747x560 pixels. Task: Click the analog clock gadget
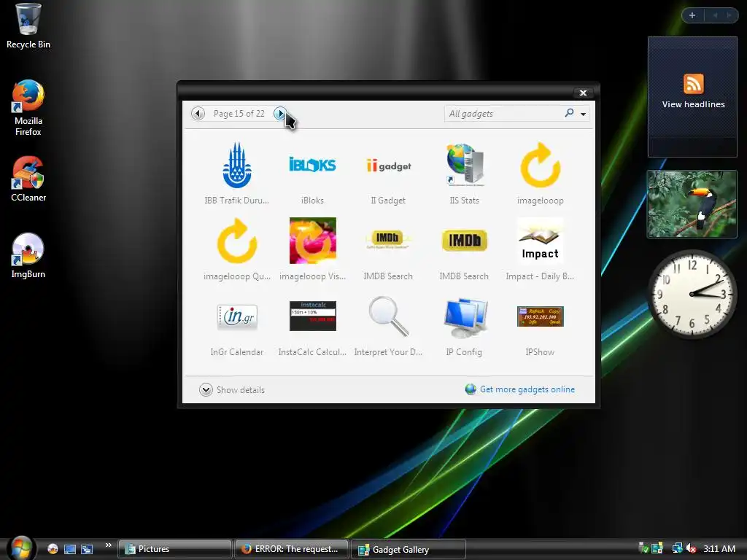pos(692,295)
